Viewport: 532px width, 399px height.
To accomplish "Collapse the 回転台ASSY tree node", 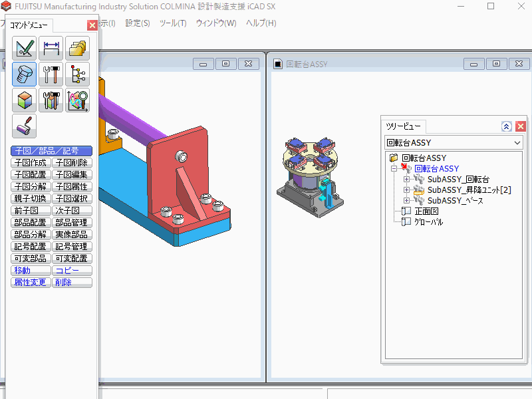I will pyautogui.click(x=395, y=169).
